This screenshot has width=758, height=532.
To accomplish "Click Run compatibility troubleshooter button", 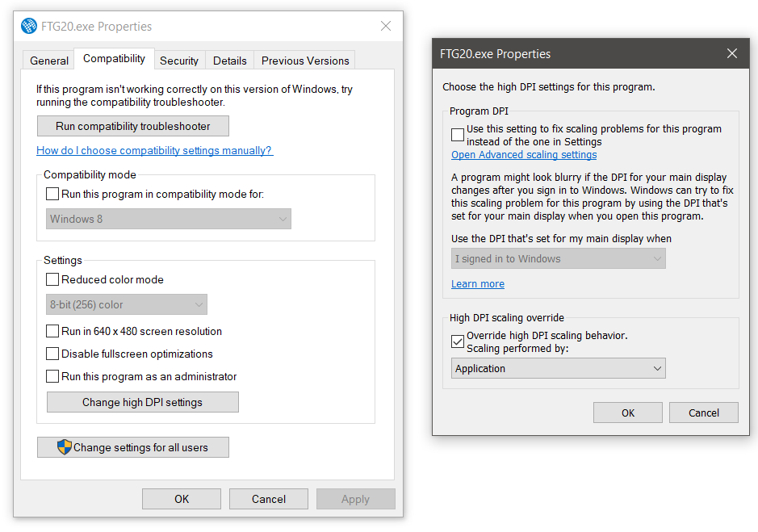I will click(133, 126).
